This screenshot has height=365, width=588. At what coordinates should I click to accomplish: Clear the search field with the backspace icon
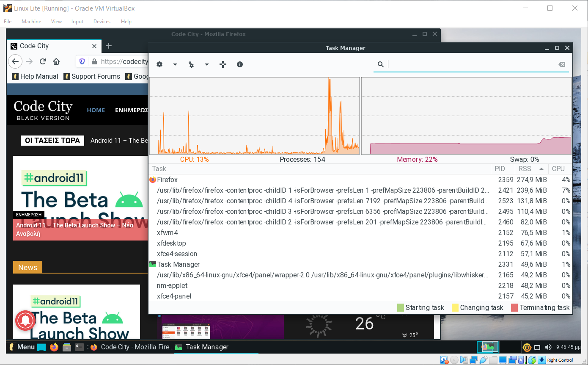[562, 64]
